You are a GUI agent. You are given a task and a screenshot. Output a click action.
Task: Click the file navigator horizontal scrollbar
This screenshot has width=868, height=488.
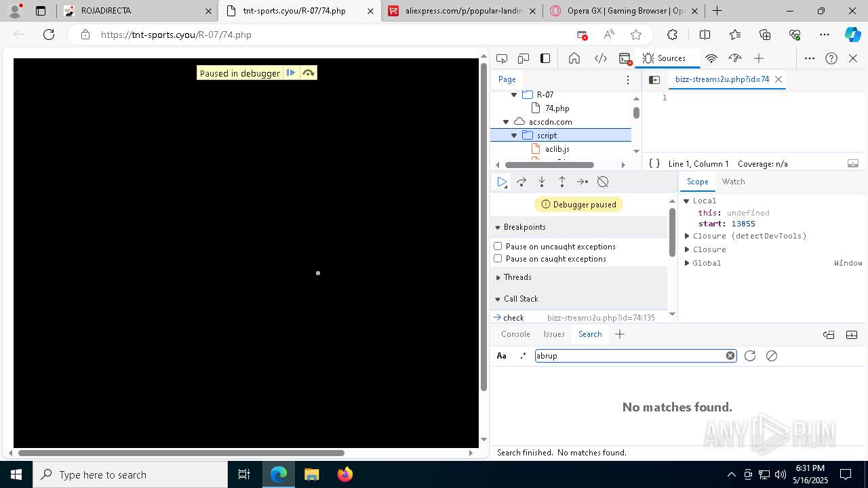click(x=549, y=165)
